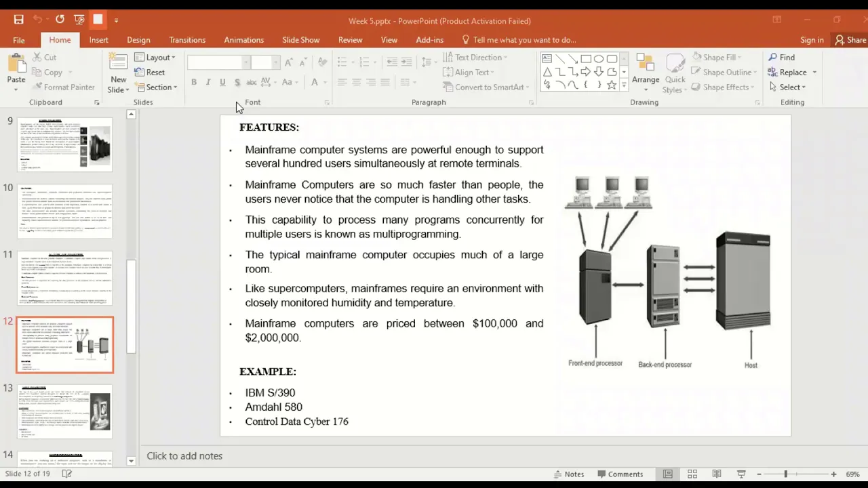868x488 pixels.
Task: Click Tell me what you want to do
Action: tap(519, 40)
